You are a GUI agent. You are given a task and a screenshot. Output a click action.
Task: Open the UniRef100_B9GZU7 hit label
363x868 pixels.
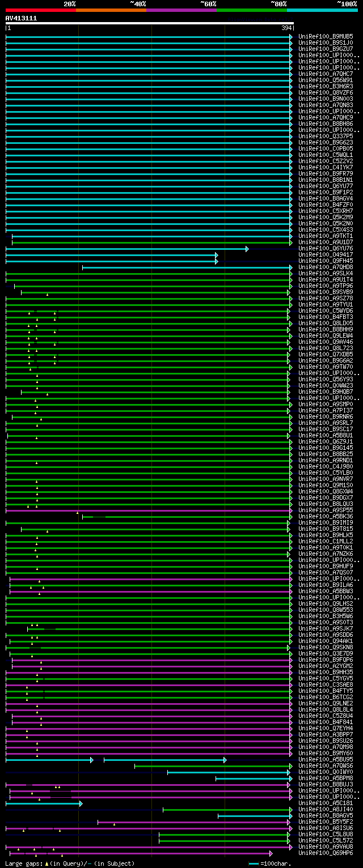326,49
